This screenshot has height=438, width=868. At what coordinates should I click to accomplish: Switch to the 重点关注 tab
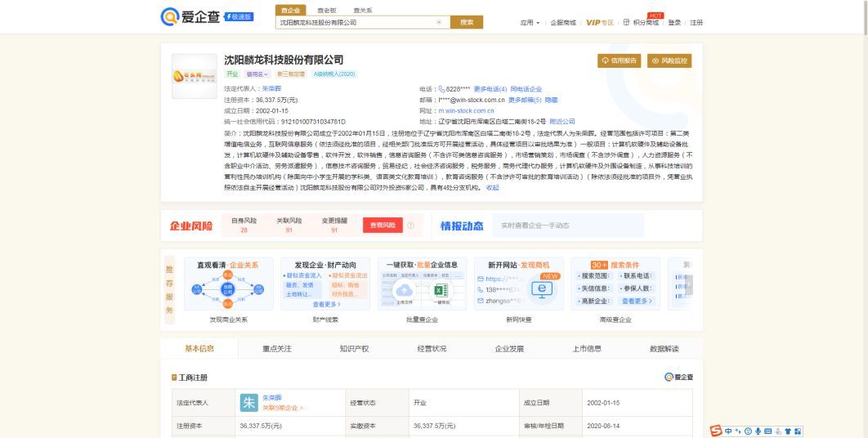click(277, 349)
